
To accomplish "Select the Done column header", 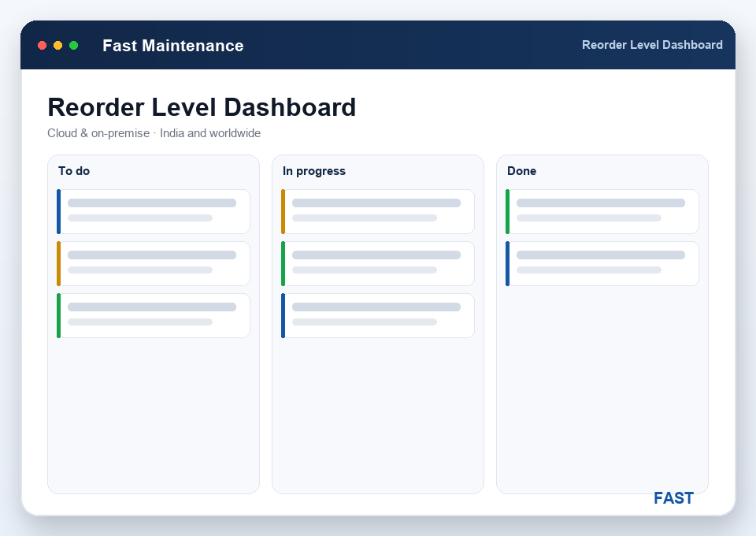I will pos(521,171).
